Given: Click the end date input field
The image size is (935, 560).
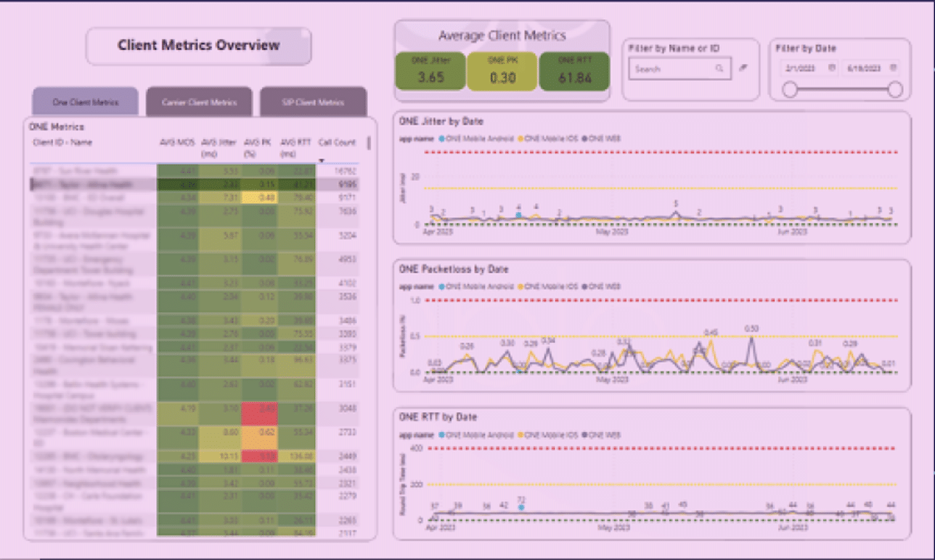Looking at the screenshot, I should (864, 68).
